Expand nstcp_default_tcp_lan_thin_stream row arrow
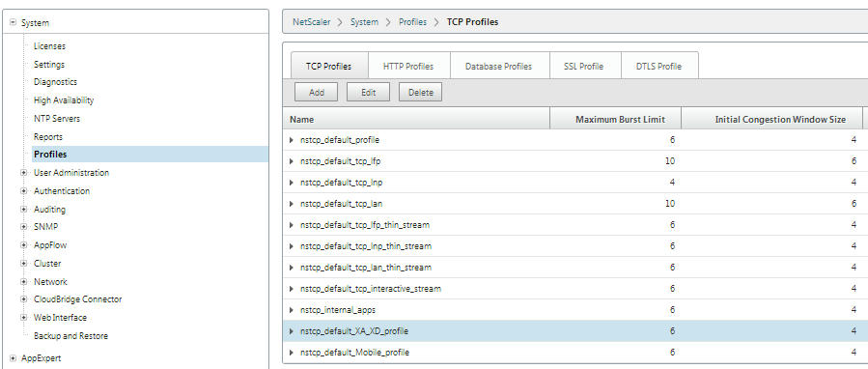The height and width of the screenshot is (369, 868). (x=292, y=268)
